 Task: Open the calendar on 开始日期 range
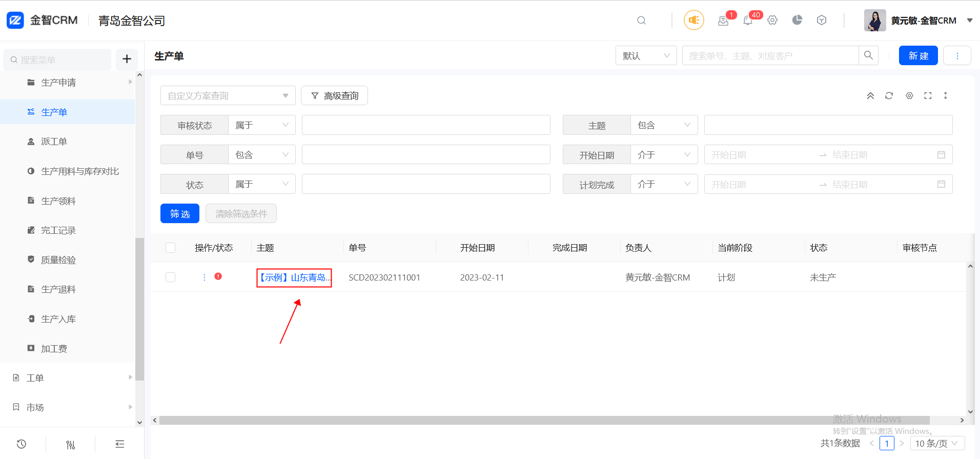tap(941, 154)
